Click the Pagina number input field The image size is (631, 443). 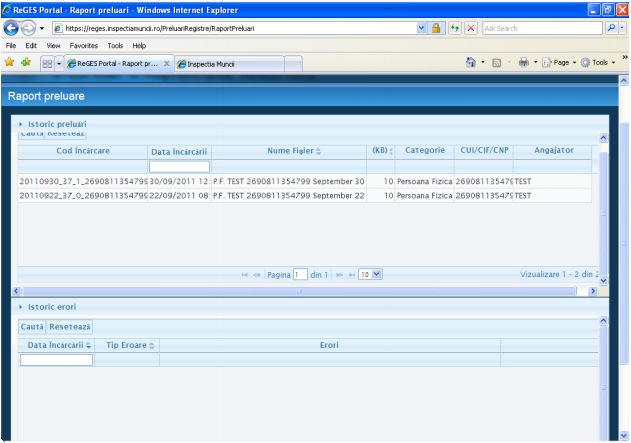300,274
